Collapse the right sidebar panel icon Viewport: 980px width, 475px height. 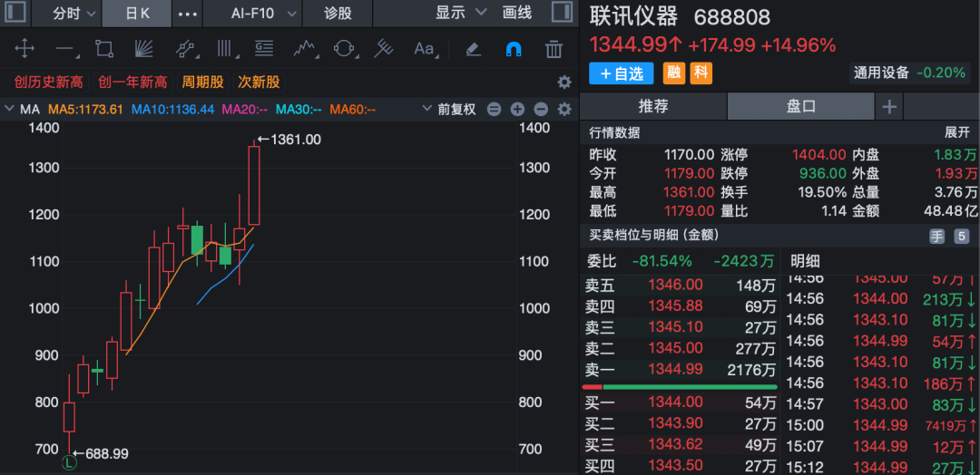coord(562,13)
